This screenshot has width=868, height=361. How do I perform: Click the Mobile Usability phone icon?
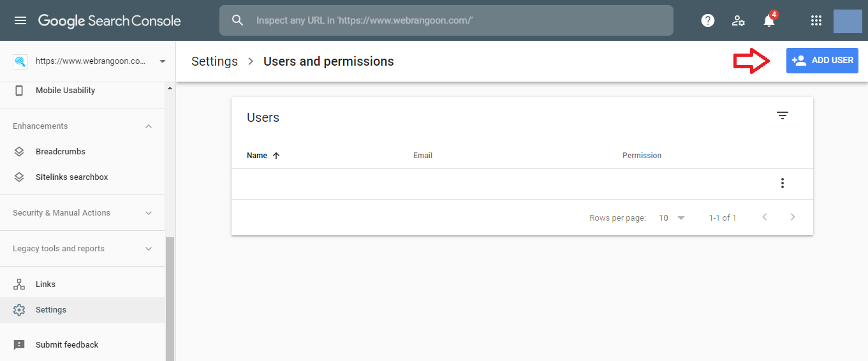click(x=19, y=91)
